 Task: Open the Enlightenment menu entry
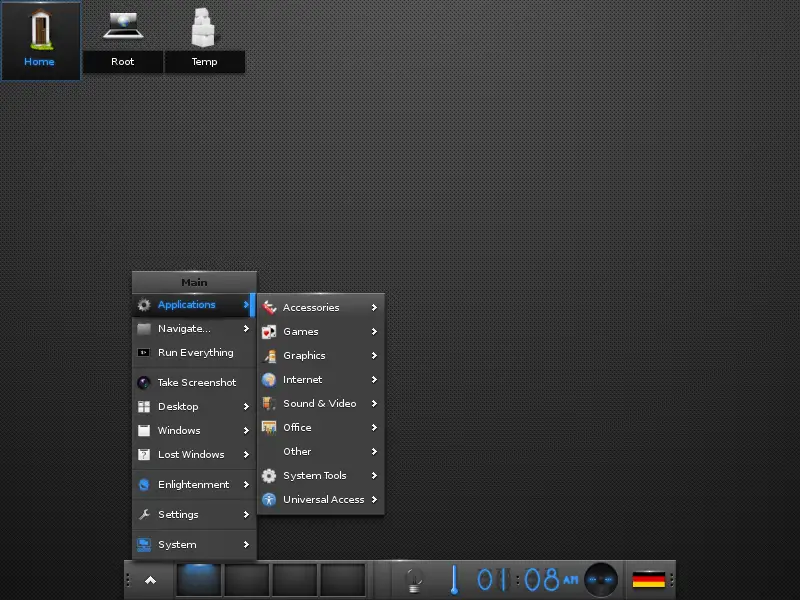click(194, 485)
